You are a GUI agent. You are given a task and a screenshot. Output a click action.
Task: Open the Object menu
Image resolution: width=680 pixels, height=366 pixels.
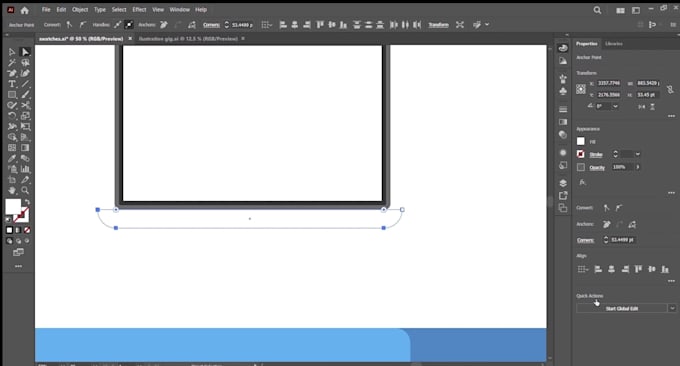80,10
